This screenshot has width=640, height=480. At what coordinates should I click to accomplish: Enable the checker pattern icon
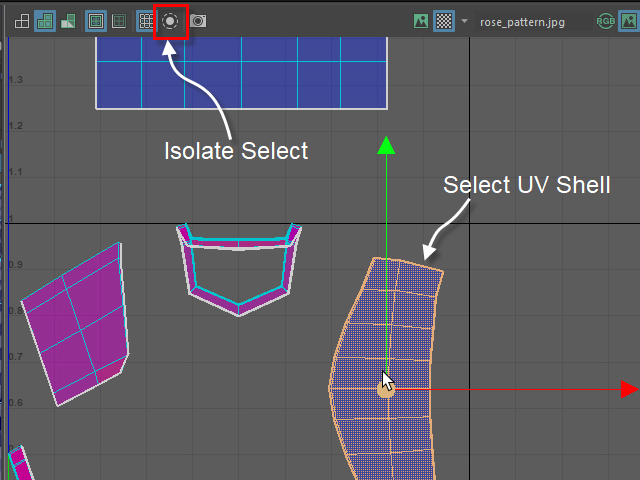click(444, 21)
